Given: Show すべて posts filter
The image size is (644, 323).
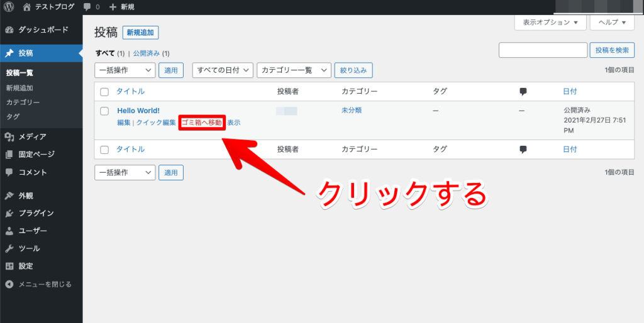Looking at the screenshot, I should coord(104,53).
